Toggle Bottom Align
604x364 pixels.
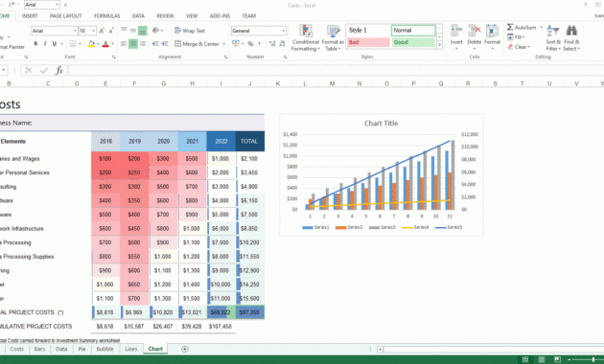143,31
